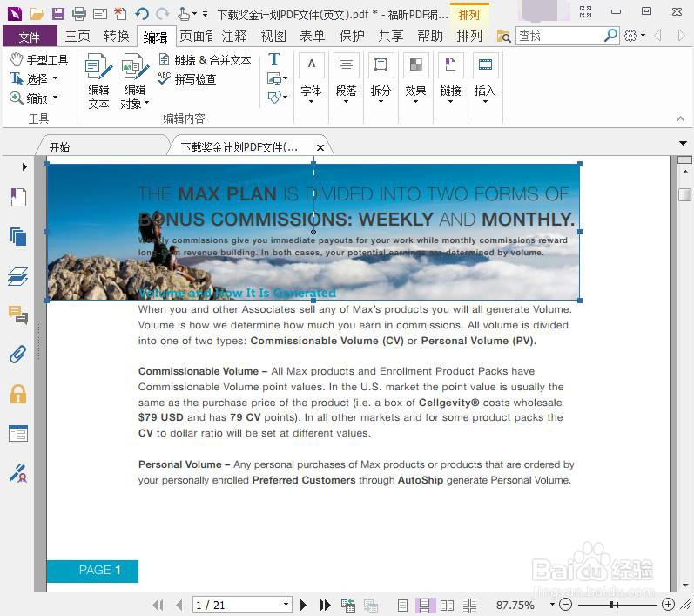Go to the previous page

179,605
